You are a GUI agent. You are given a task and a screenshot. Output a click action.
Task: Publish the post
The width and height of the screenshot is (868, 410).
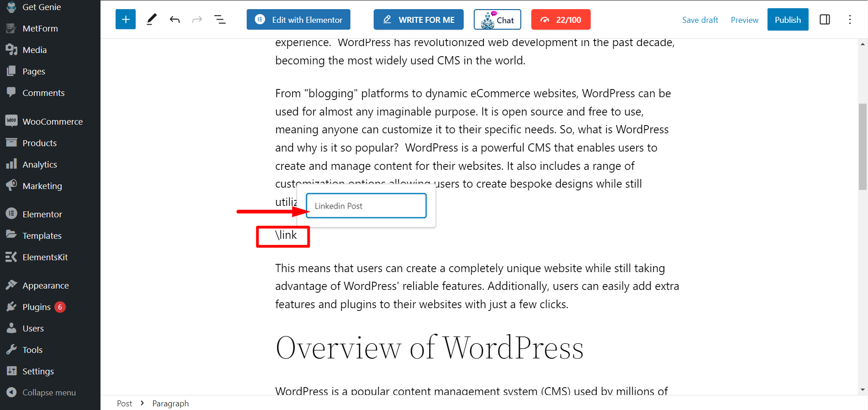788,20
